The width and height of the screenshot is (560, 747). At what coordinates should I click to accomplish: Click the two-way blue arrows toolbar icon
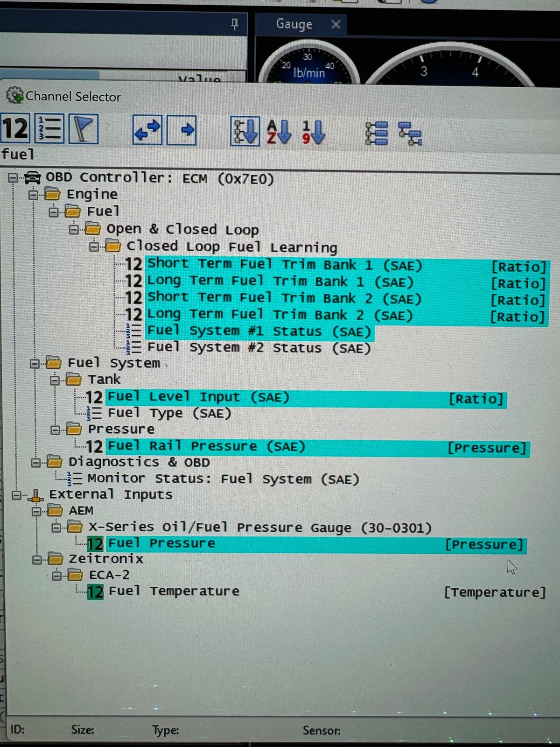[x=147, y=130]
